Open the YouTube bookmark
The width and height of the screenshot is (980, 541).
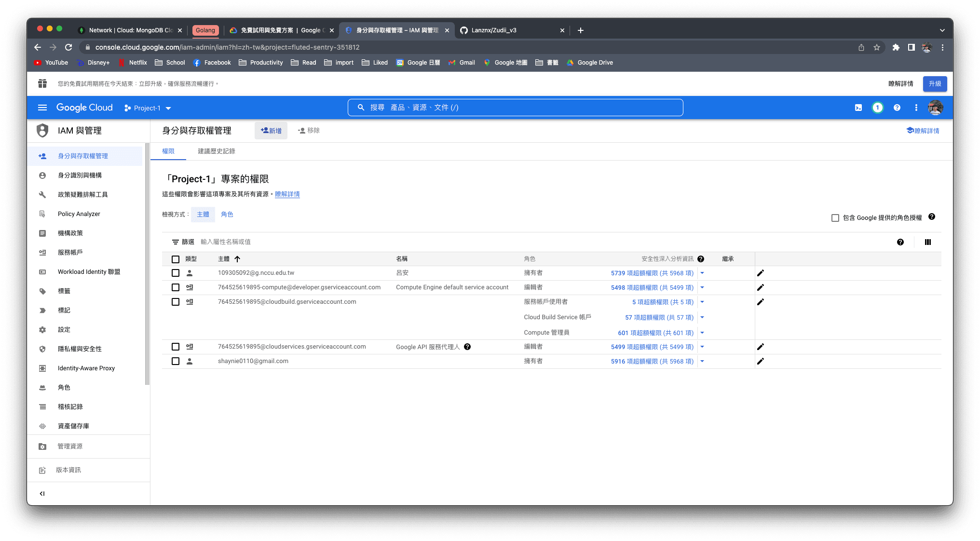coord(51,63)
